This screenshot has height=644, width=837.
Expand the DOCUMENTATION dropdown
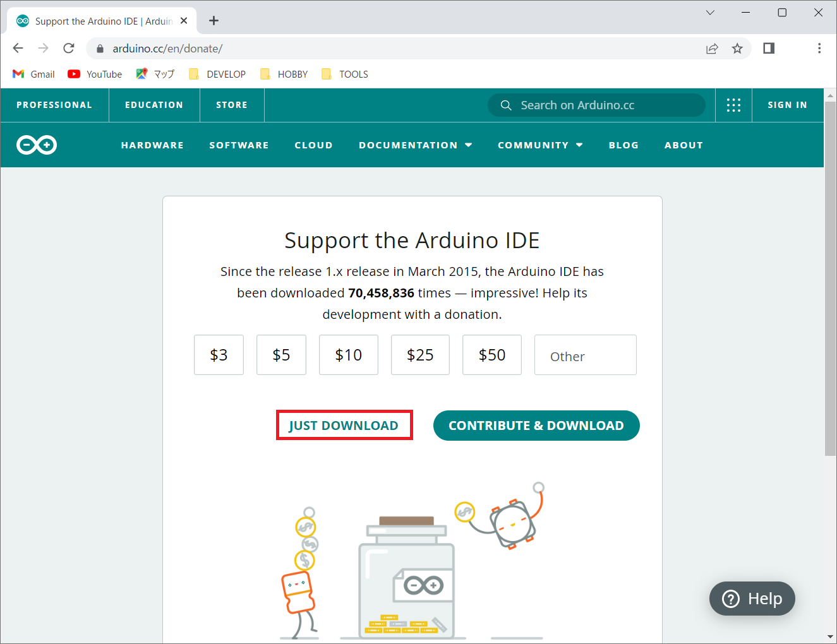click(415, 145)
